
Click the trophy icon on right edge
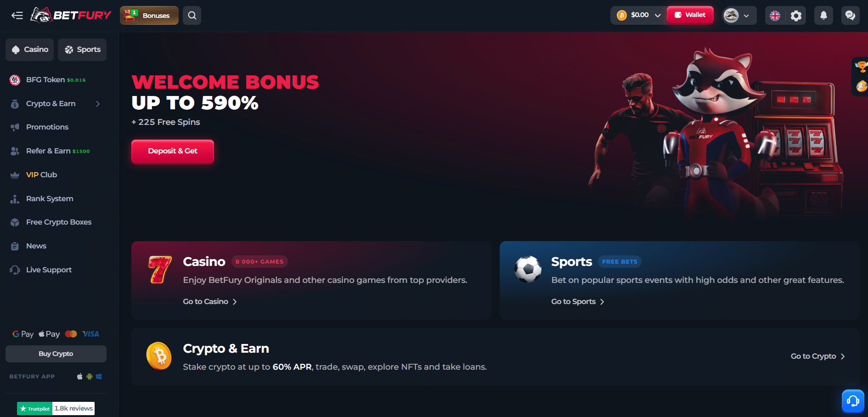[x=862, y=67]
